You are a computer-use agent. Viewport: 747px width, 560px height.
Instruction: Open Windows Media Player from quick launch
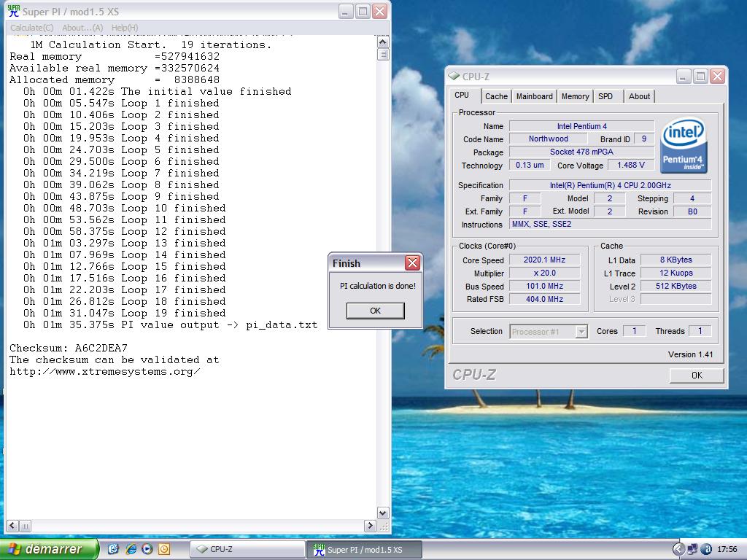[147, 549]
